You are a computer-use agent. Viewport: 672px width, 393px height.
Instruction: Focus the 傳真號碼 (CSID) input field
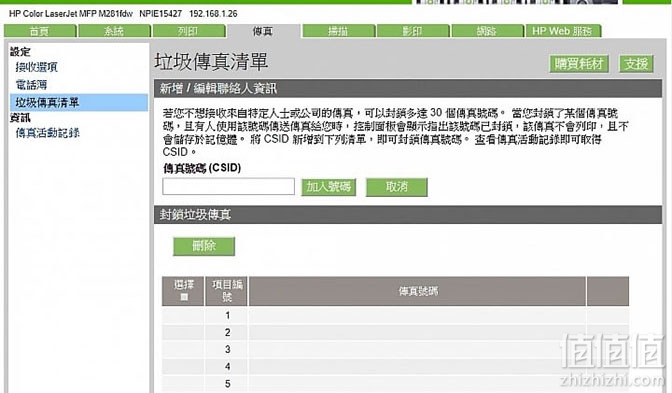pyautogui.click(x=228, y=186)
